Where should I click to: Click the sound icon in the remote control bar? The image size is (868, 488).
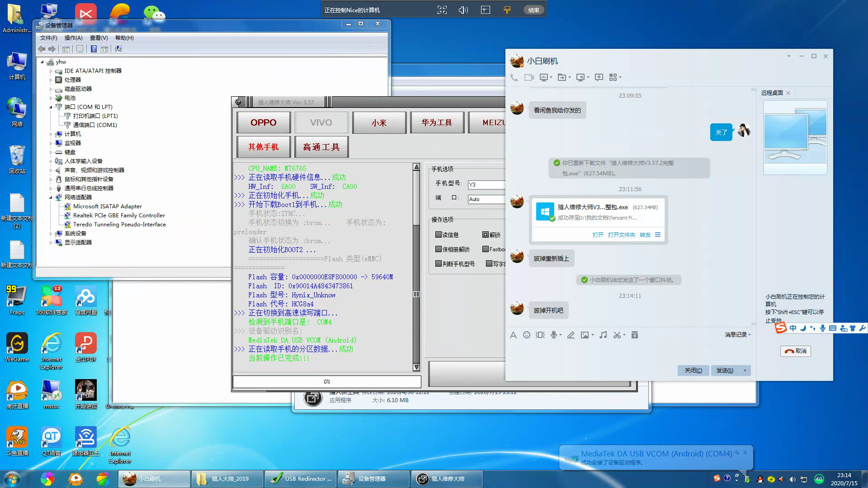463,10
